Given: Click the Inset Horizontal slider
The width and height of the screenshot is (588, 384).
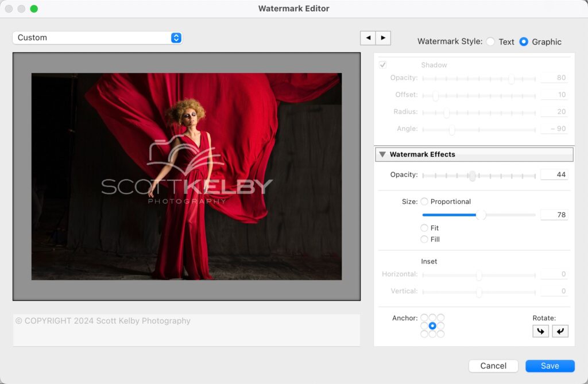Looking at the screenshot, I should tap(479, 276).
